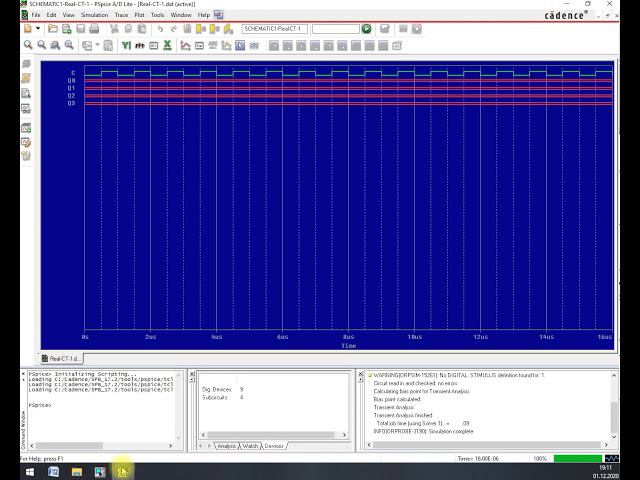The height and width of the screenshot is (480, 640).
Task: Click the Zoom Out magnifier icon
Action: coord(41,45)
